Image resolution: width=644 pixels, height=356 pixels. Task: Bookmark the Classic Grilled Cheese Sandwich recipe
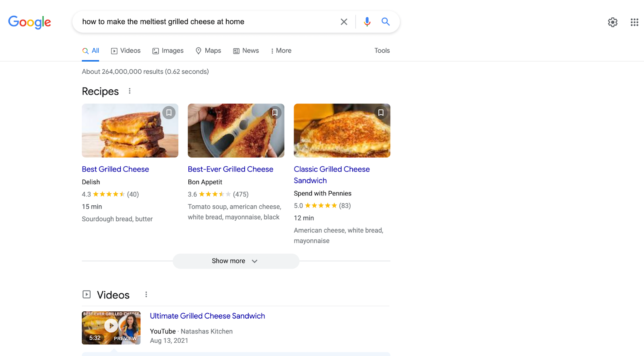pyautogui.click(x=381, y=113)
